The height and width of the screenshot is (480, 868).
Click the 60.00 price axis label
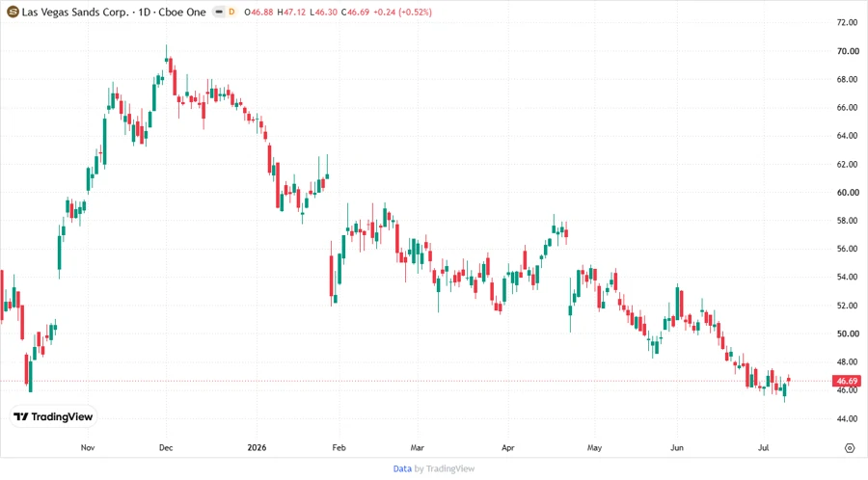pos(847,193)
